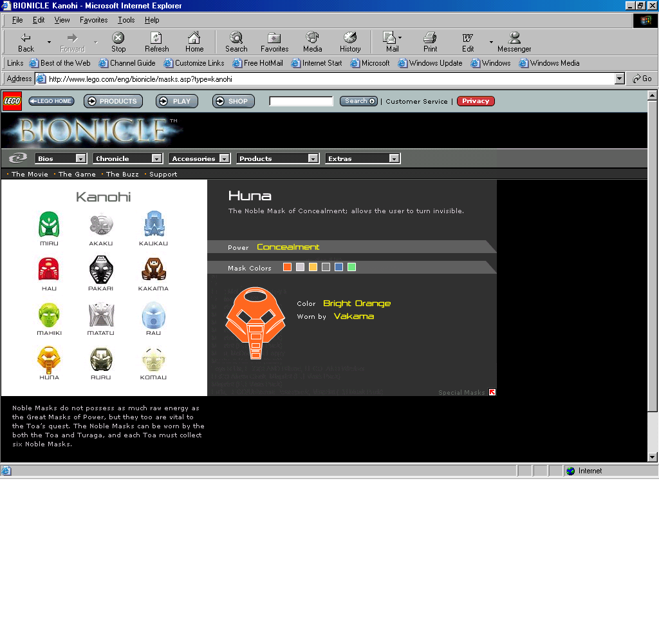Open the Mail button dropdown arrow
This screenshot has height=644, width=659.
pyautogui.click(x=400, y=37)
